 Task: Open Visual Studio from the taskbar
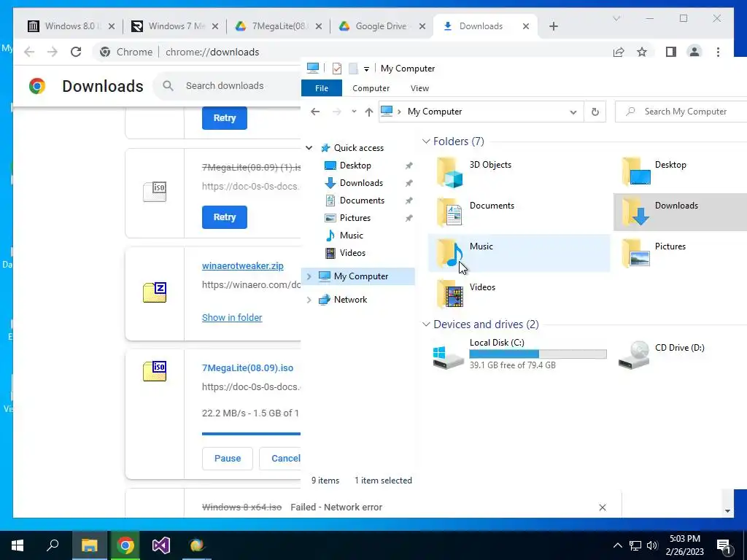tap(161, 545)
